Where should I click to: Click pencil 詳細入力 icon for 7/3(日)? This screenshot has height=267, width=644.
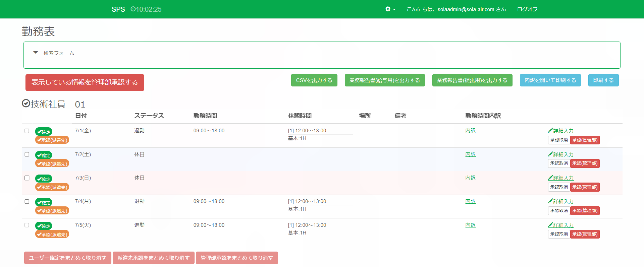pos(550,178)
